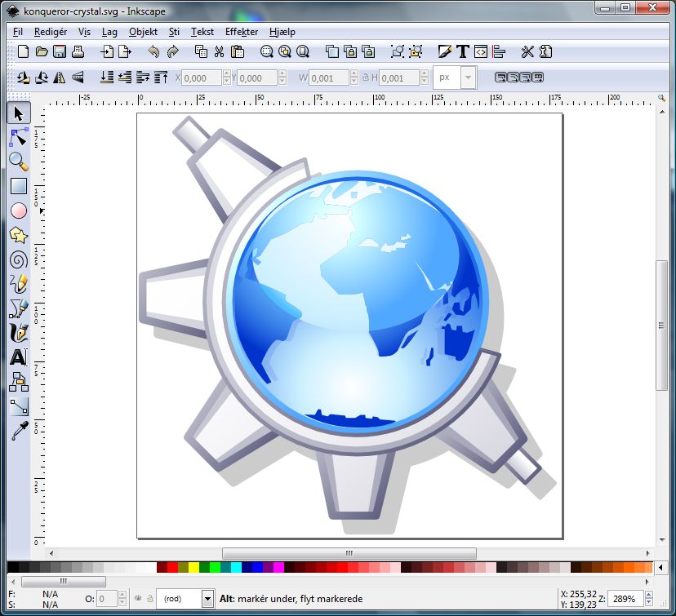Open the XML editor from toolbar

coord(481,52)
